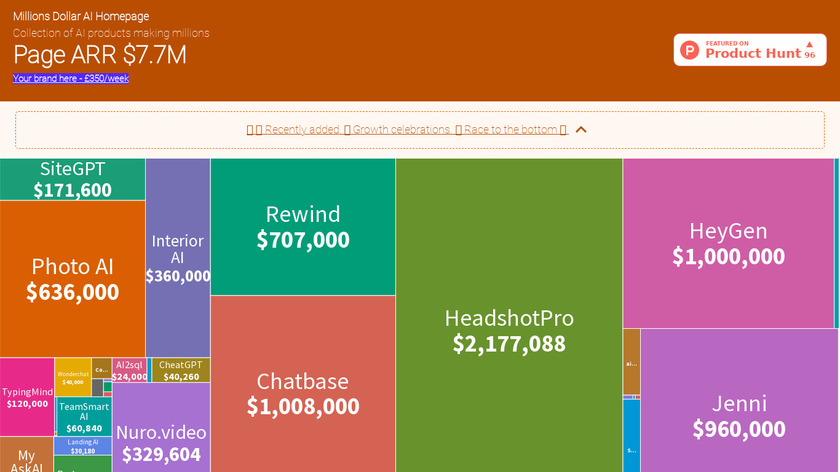Select the Rewind $707,000 tile
The height and width of the screenshot is (472, 840).
click(303, 227)
